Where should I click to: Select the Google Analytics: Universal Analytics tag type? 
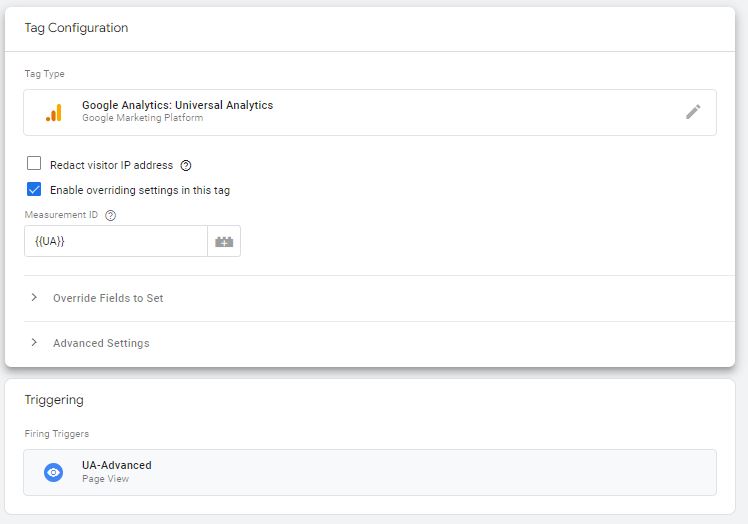(x=370, y=113)
